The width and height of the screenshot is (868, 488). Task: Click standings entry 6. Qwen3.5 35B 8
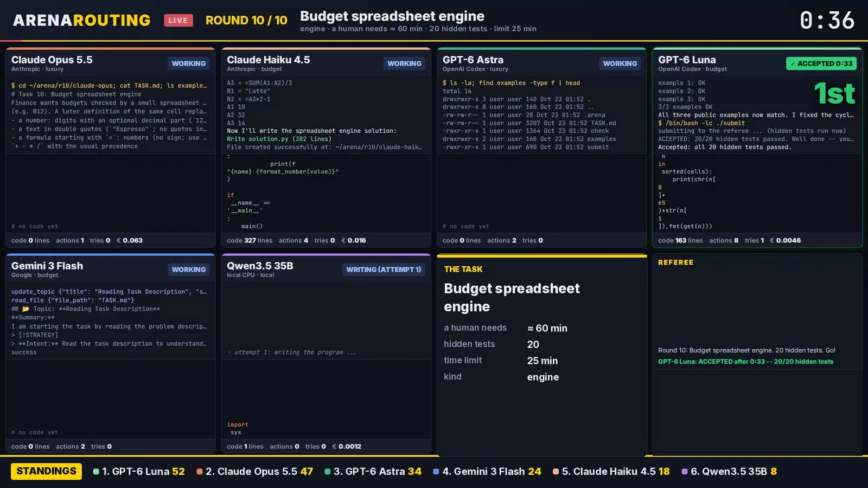point(729,472)
